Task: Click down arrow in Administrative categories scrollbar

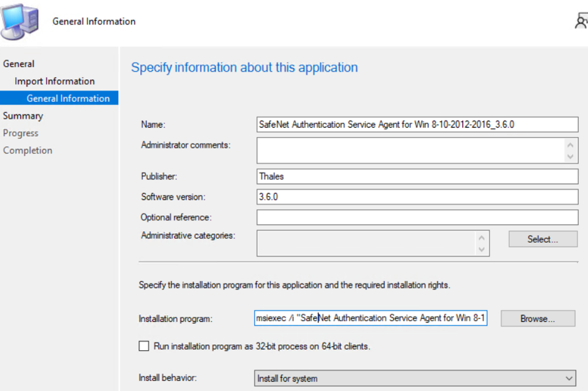Action: pyautogui.click(x=482, y=249)
